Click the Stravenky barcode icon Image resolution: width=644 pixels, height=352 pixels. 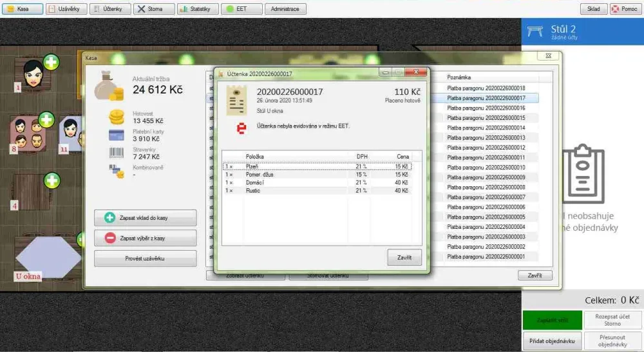point(117,153)
